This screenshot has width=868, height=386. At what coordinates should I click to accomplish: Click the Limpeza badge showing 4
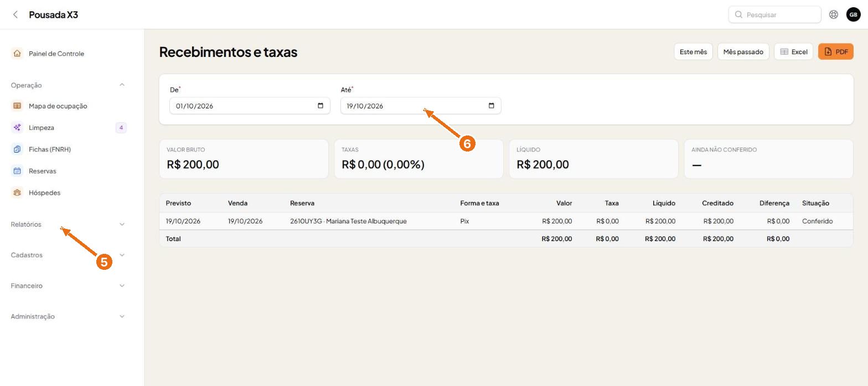[x=121, y=128]
